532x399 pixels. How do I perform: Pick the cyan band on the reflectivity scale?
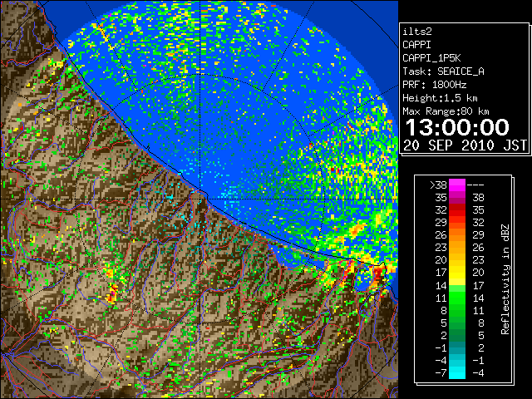(x=457, y=372)
